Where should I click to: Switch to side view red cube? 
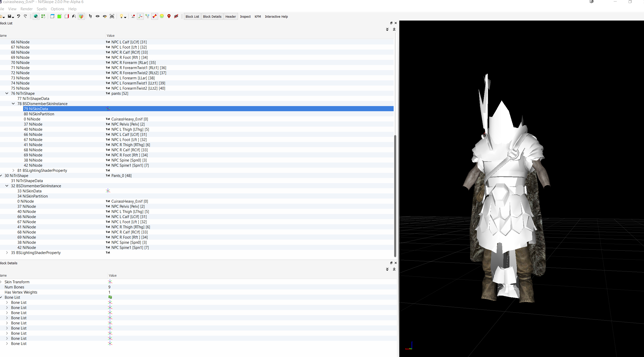67,16
